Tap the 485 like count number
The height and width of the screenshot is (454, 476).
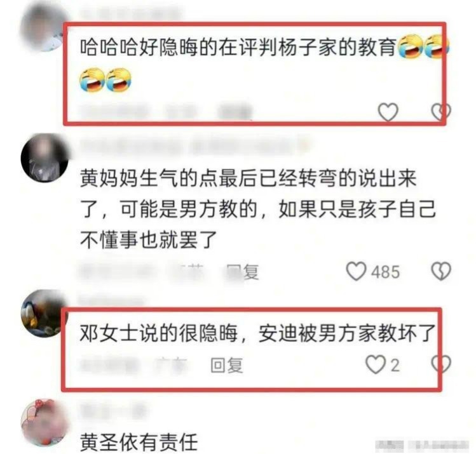tap(386, 271)
